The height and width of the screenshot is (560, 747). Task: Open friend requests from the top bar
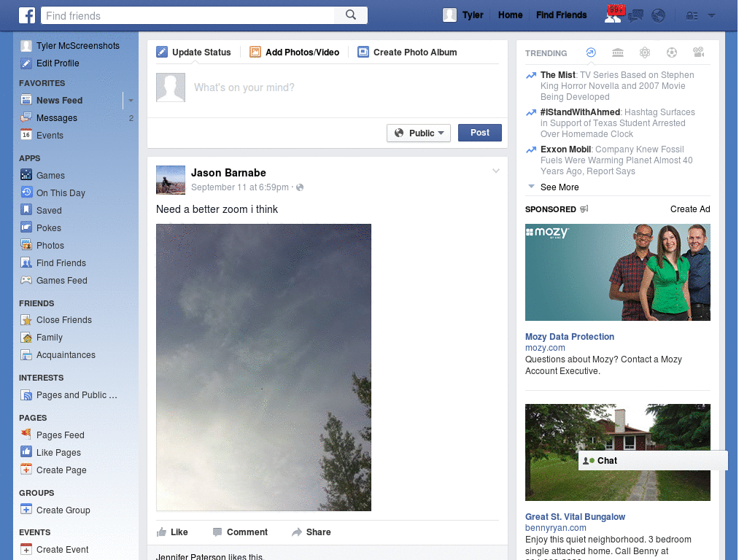pyautogui.click(x=613, y=15)
